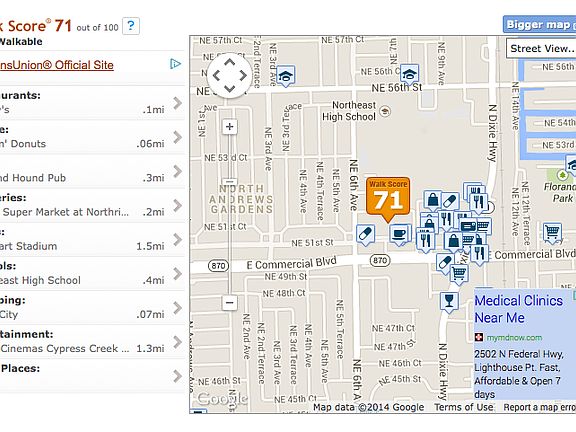Expand the Restaurants category arrow
576x432 pixels.
pyautogui.click(x=178, y=103)
